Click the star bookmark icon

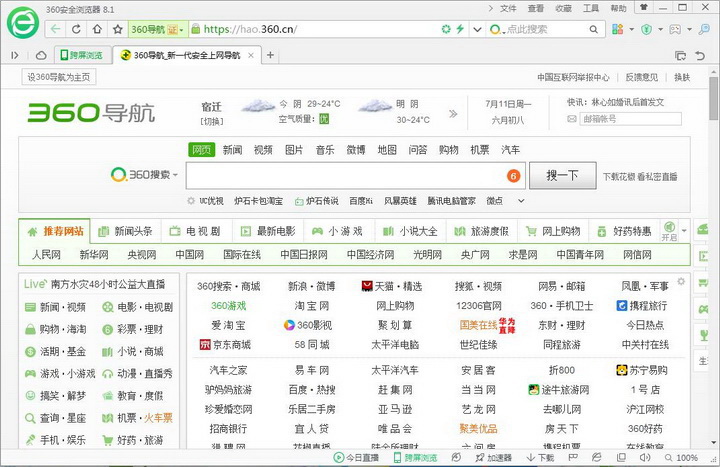(118, 29)
